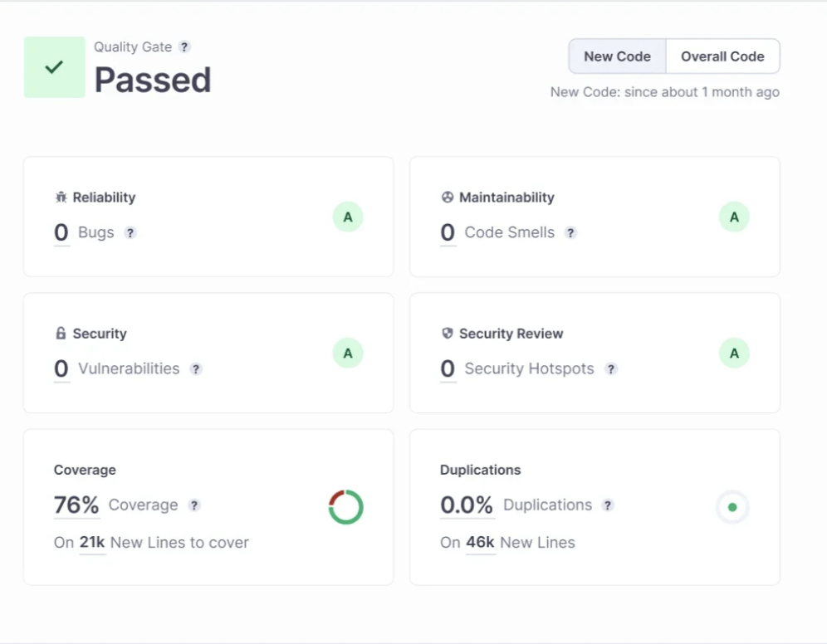Open the 76% coverage value link
This screenshot has height=644, width=827.
pos(76,505)
